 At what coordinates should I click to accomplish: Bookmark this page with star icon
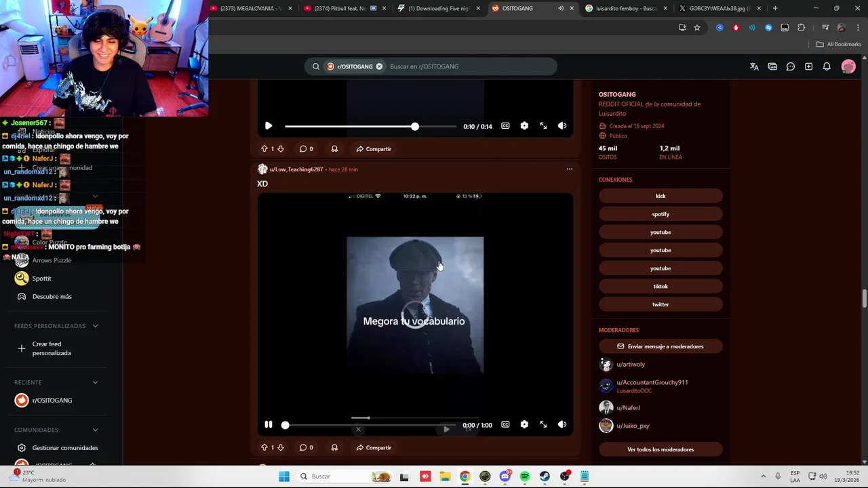pyautogui.click(x=697, y=27)
